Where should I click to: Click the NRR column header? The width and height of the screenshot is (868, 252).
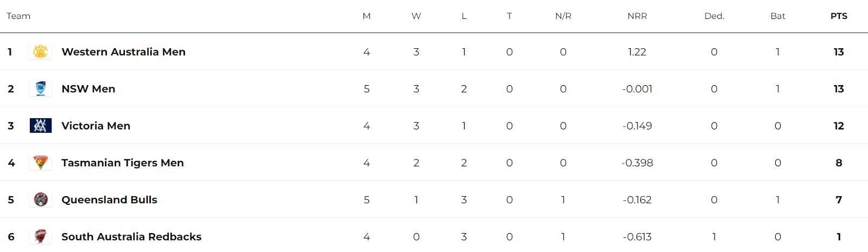point(637,16)
